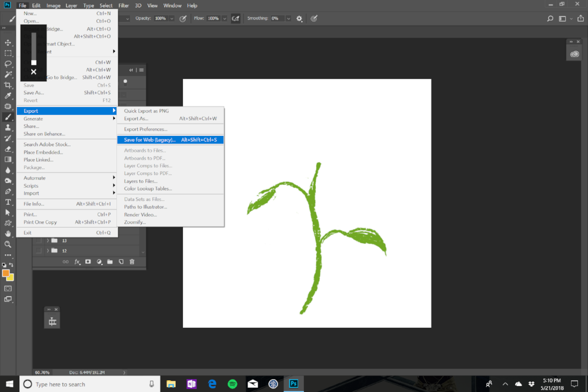Select the Hand tool

click(8, 234)
